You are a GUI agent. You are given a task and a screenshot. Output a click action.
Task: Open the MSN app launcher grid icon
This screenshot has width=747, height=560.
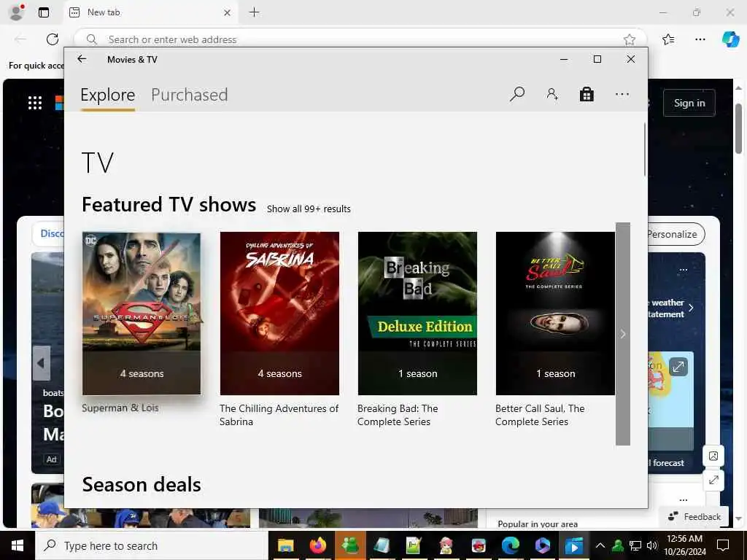tap(35, 102)
